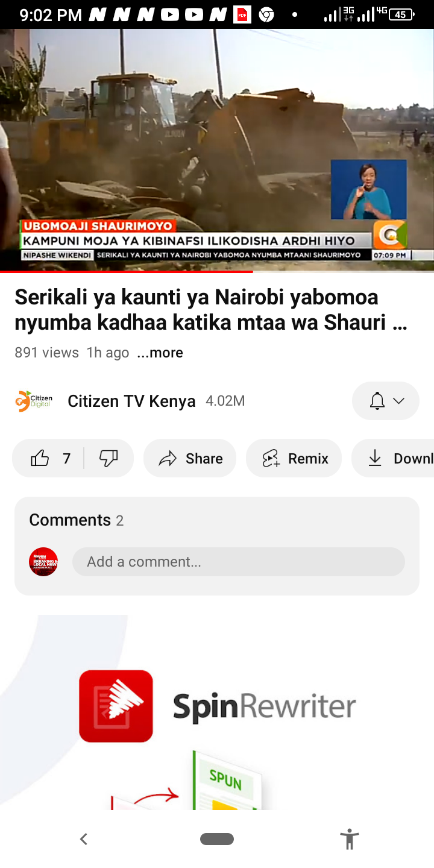Tap the video player showing the bulldozer

point(217,149)
